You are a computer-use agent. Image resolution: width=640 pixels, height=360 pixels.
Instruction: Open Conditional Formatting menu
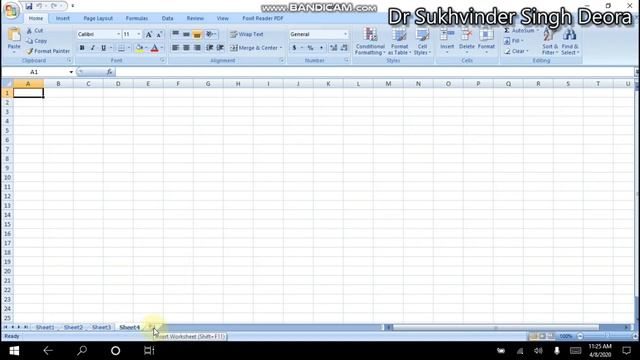click(370, 41)
